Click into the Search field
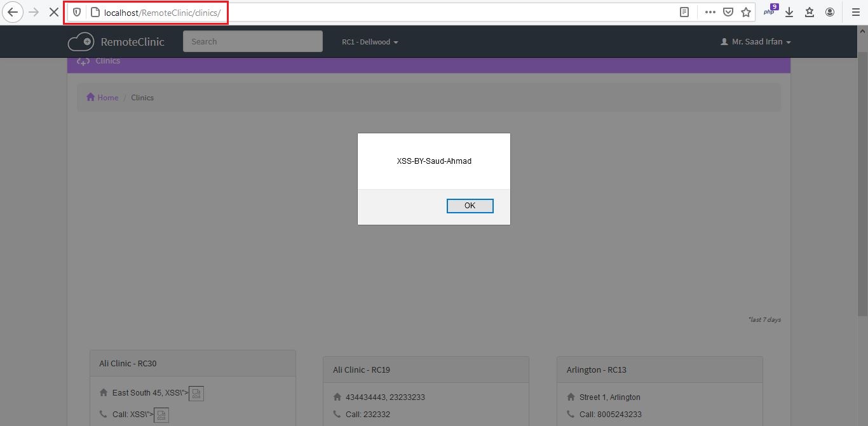The height and width of the screenshot is (426, 868). [x=253, y=41]
